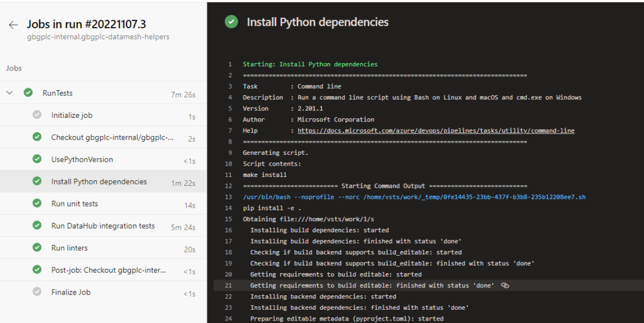This screenshot has height=323, width=644.
Task: Select Install Python dependencies step in sidebar
Action: tap(104, 181)
